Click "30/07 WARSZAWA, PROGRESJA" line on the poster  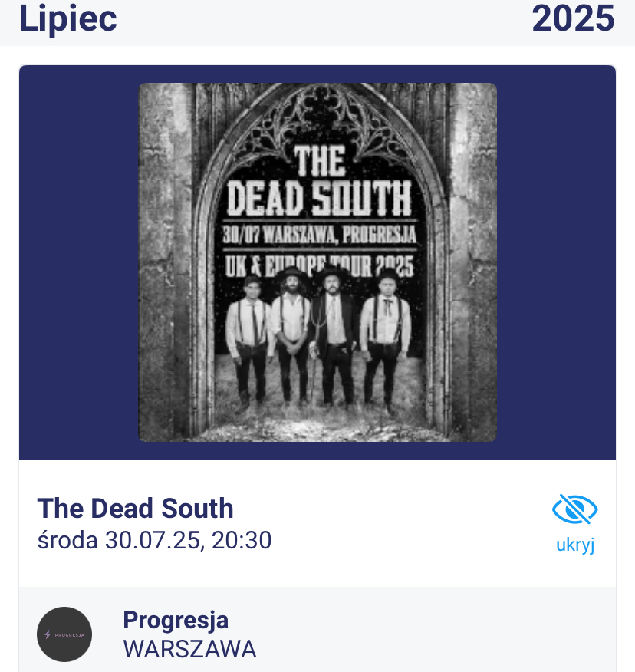point(319,235)
